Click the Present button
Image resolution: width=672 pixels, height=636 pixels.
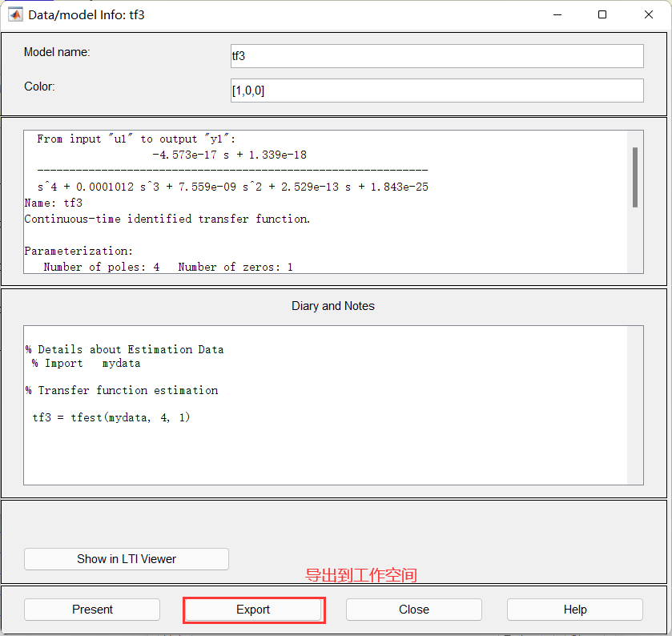pyautogui.click(x=92, y=610)
